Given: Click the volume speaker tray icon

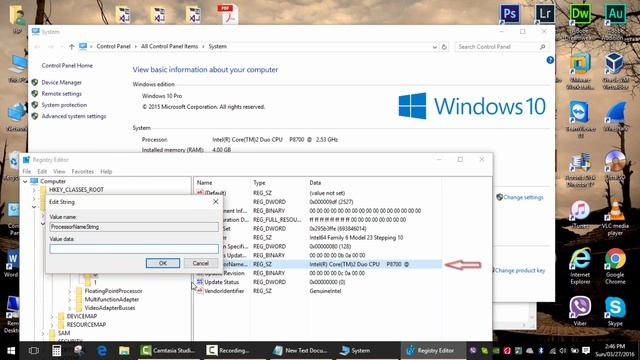Looking at the screenshot, I should 563,351.
